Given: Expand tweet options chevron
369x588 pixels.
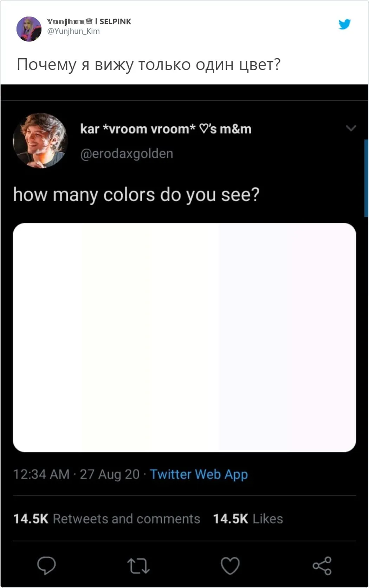Looking at the screenshot, I should [x=351, y=128].
